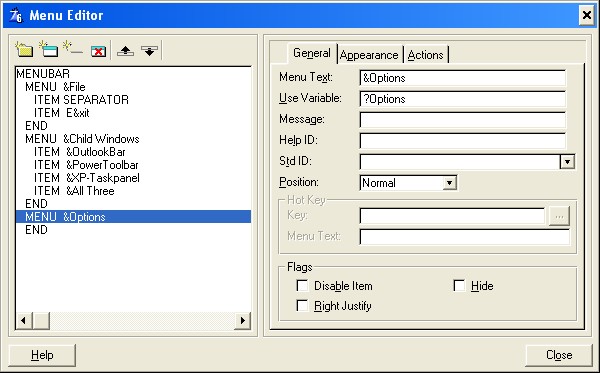
Task: Click the tree scrollbar left arrow
Action: (23, 320)
